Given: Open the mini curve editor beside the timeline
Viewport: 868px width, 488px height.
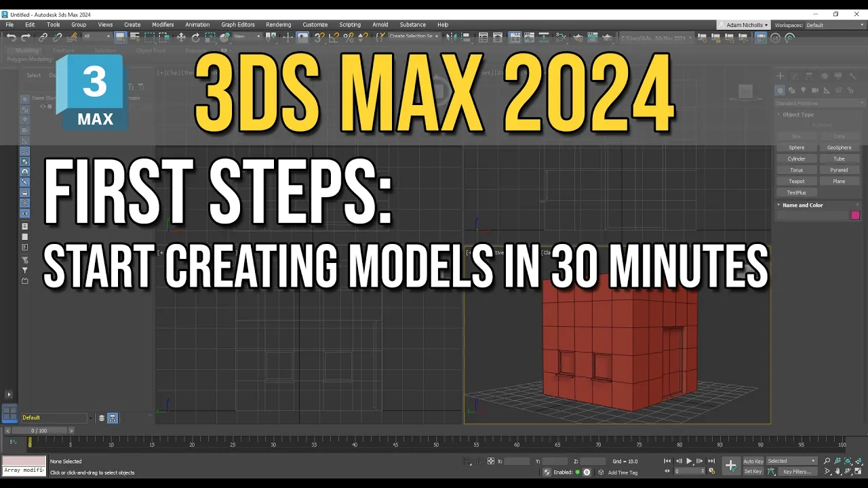Looking at the screenshot, I should click(x=13, y=442).
